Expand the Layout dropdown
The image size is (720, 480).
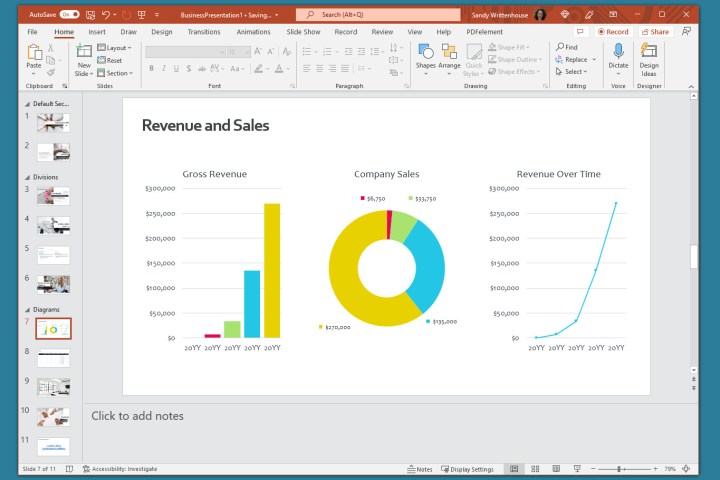pyautogui.click(x=116, y=47)
